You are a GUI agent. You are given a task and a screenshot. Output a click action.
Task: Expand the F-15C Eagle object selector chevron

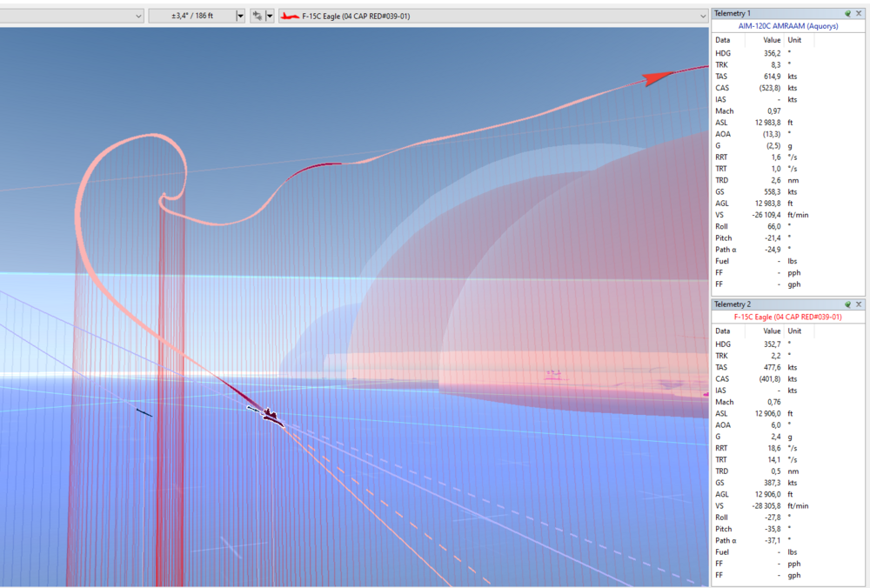click(703, 16)
